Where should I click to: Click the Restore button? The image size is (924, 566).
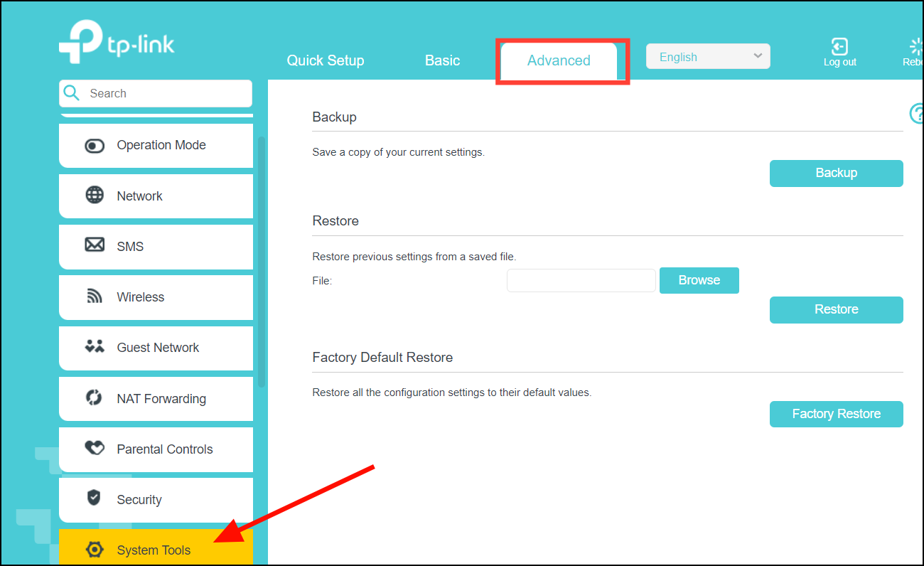(x=836, y=309)
